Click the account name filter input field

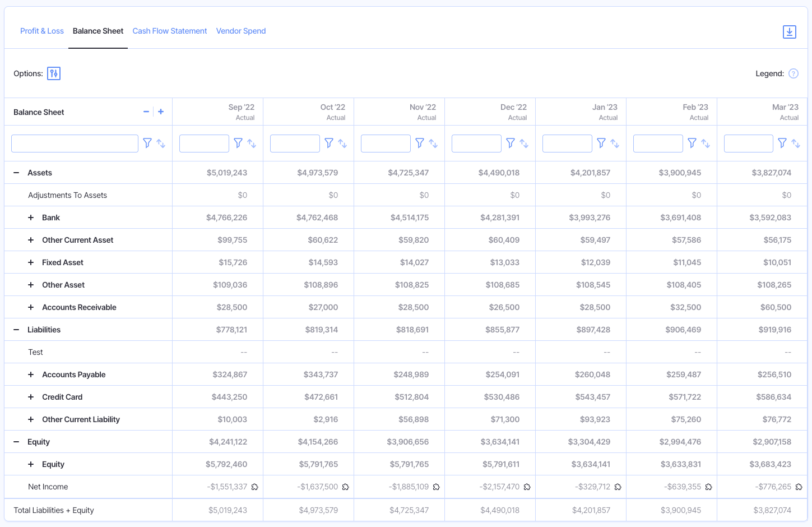75,143
